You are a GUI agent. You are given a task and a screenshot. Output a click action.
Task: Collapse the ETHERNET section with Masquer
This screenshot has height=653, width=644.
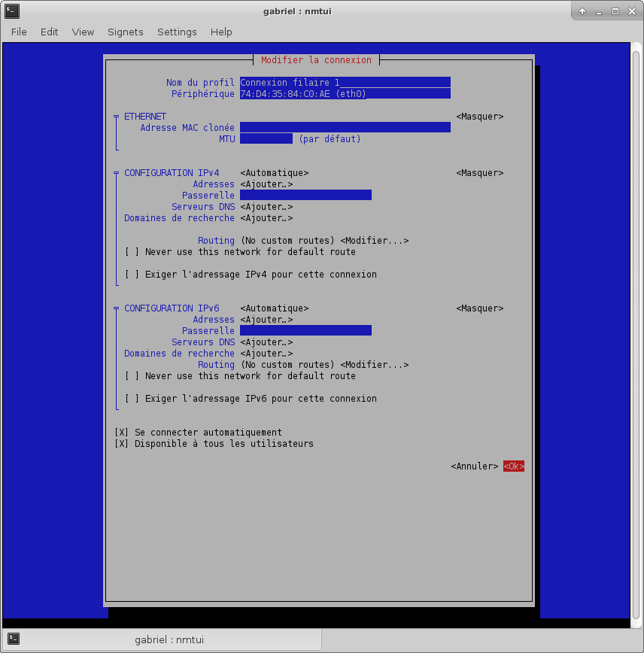pos(480,117)
